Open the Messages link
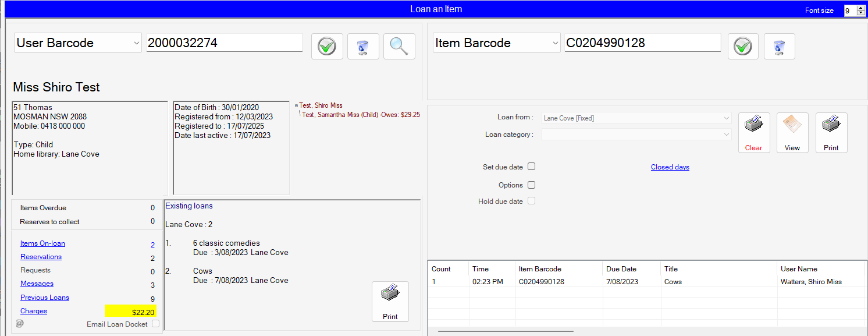 click(37, 284)
